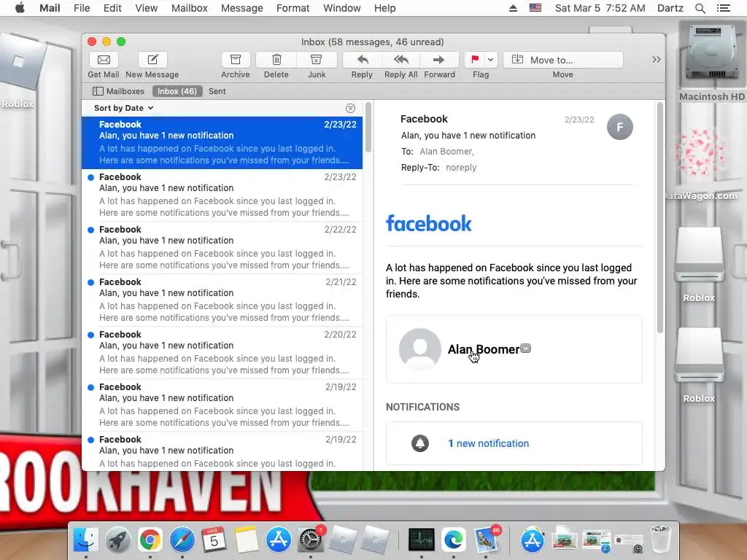Open the Move to... dropdown
Viewport: 747px width, 560px height.
pos(563,60)
